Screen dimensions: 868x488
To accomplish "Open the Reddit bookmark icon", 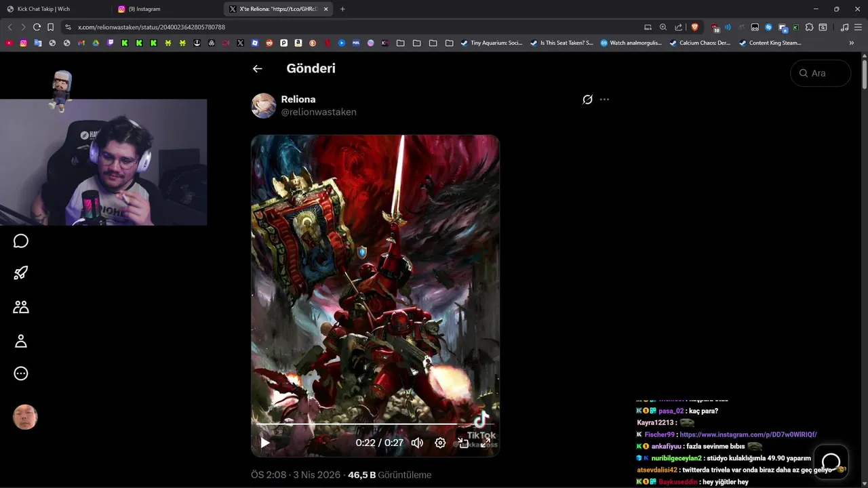I will [x=269, y=43].
